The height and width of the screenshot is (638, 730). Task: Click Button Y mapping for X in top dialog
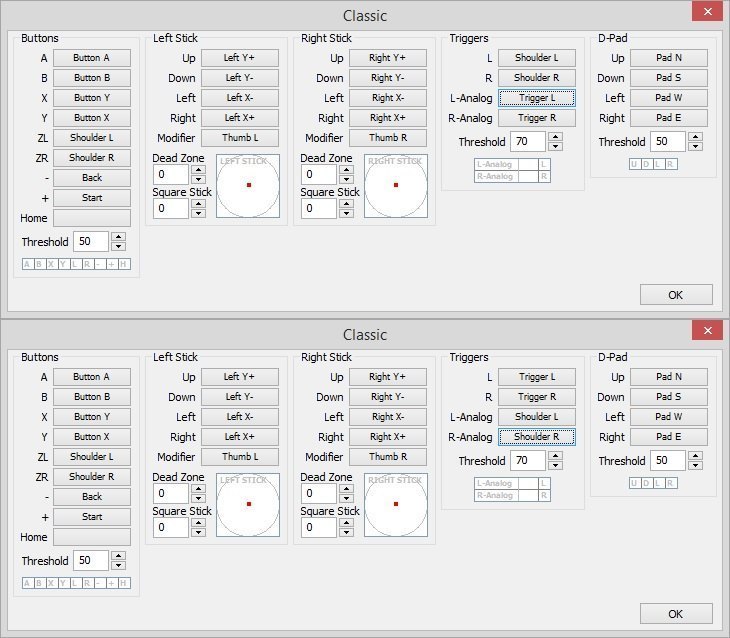click(x=92, y=98)
